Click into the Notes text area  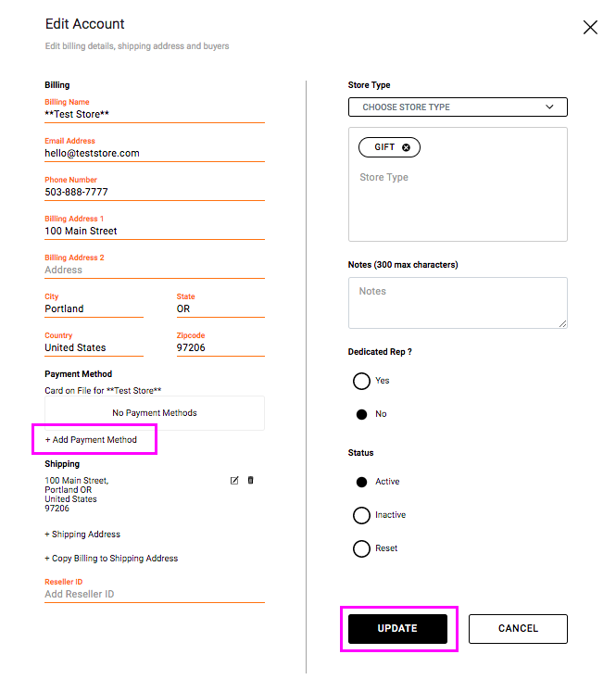[x=458, y=302]
